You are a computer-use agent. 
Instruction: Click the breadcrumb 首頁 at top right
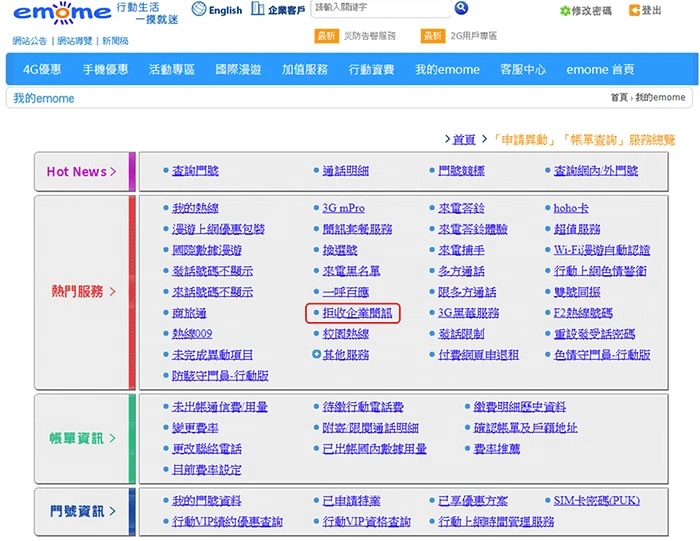point(619,97)
